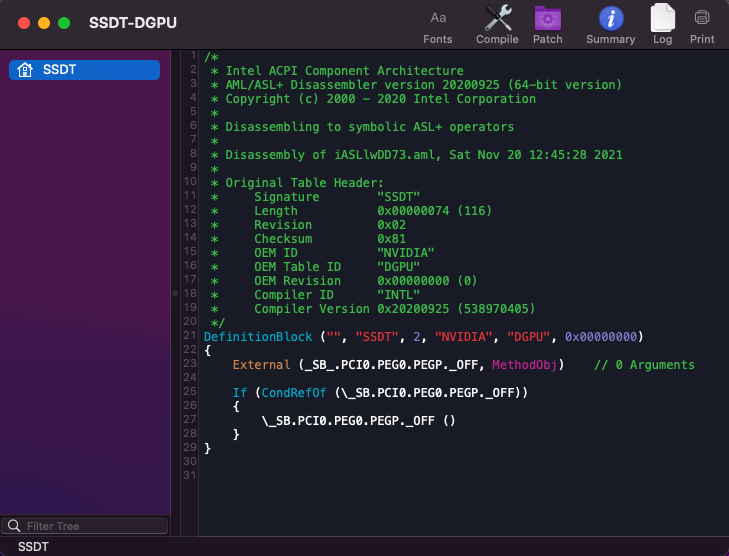Open the Fonts panel

437,24
